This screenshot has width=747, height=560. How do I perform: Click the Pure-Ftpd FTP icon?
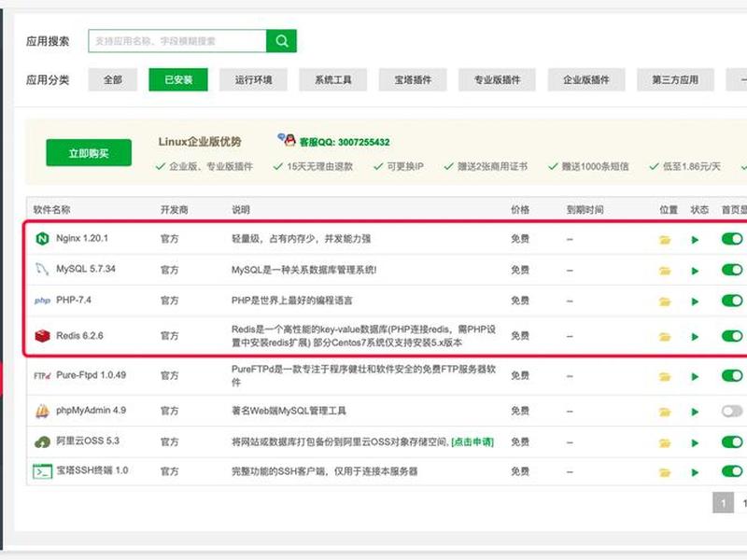tap(42, 376)
